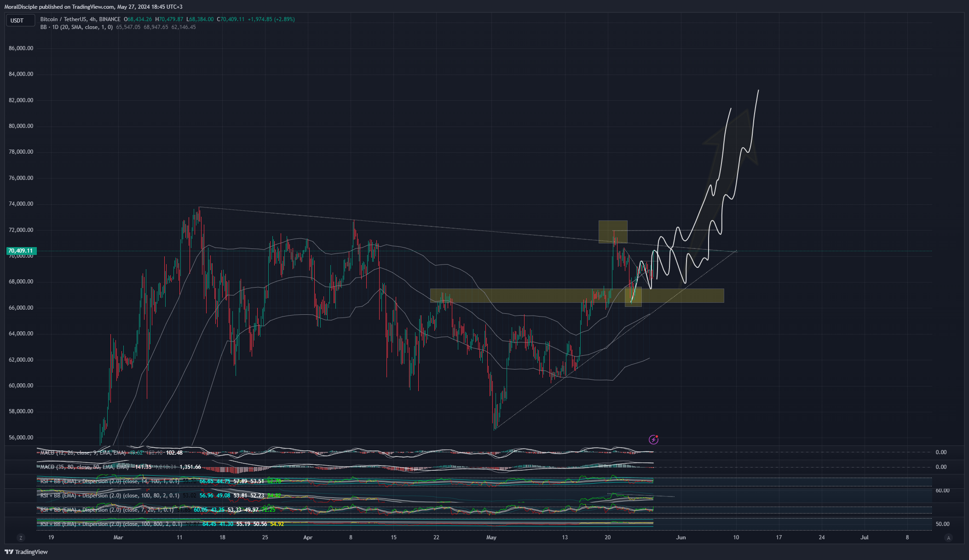This screenshot has height=560, width=969.
Task: Click the RSI + BB (close, 7, 20, 1, 0.1) legend
Action: pos(107,510)
